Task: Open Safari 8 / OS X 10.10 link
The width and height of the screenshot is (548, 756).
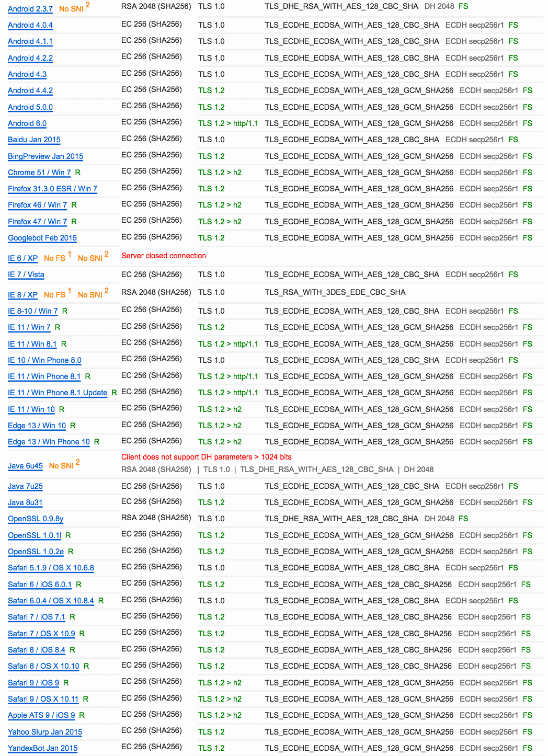Action: pyautogui.click(x=44, y=666)
